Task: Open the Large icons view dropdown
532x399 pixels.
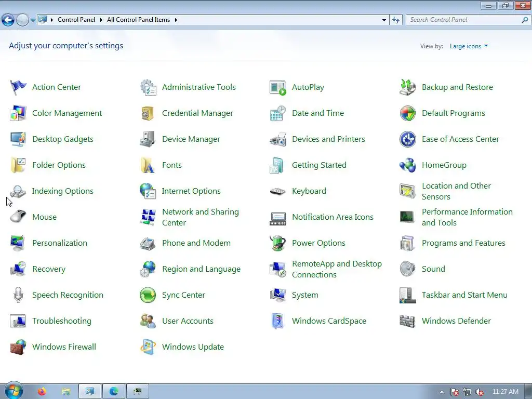Action: click(469, 46)
